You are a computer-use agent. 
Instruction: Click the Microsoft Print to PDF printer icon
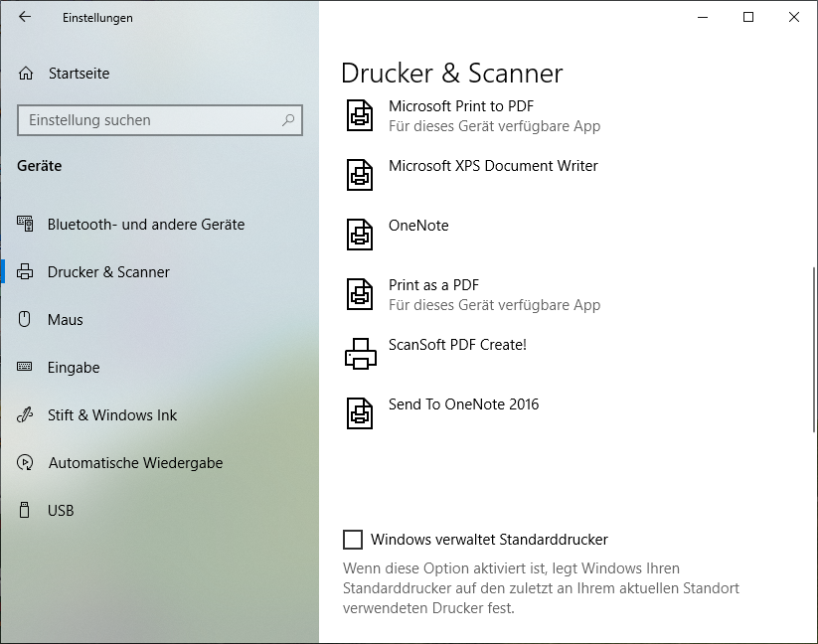(360, 115)
